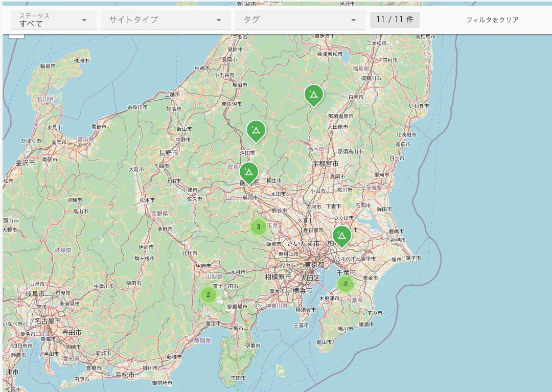
Task: Select the campsite marker near 柏市
Action: click(342, 236)
